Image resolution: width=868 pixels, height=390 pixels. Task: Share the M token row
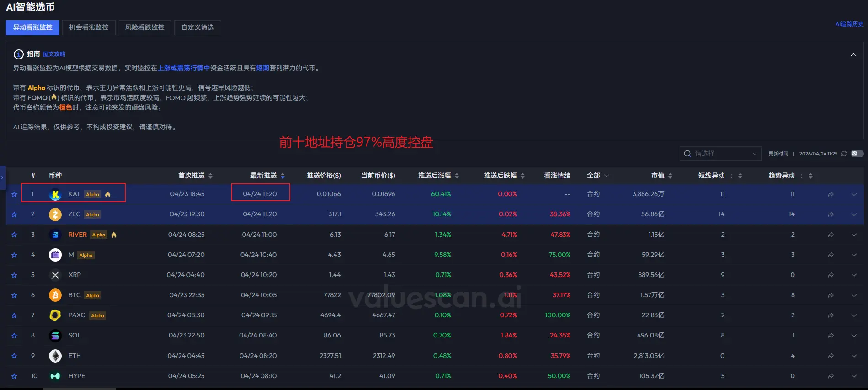tap(831, 255)
